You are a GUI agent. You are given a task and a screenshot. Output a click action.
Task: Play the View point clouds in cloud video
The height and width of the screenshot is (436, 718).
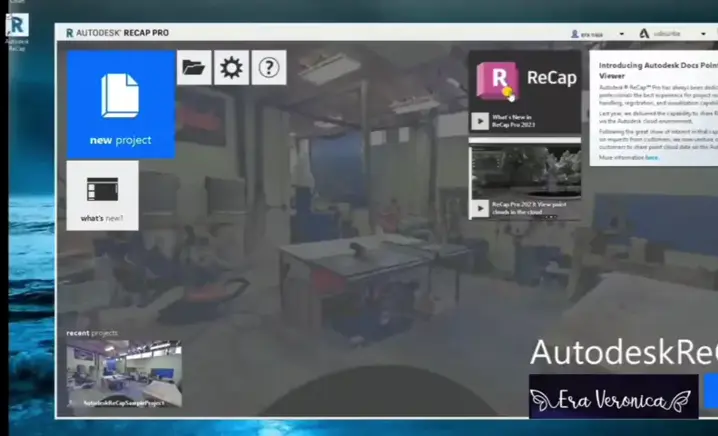(x=480, y=208)
